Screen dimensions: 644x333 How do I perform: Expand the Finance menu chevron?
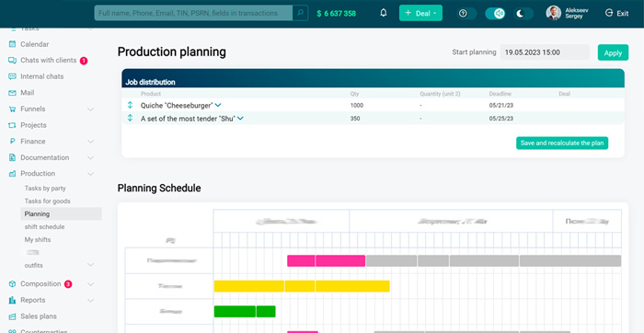click(x=91, y=142)
